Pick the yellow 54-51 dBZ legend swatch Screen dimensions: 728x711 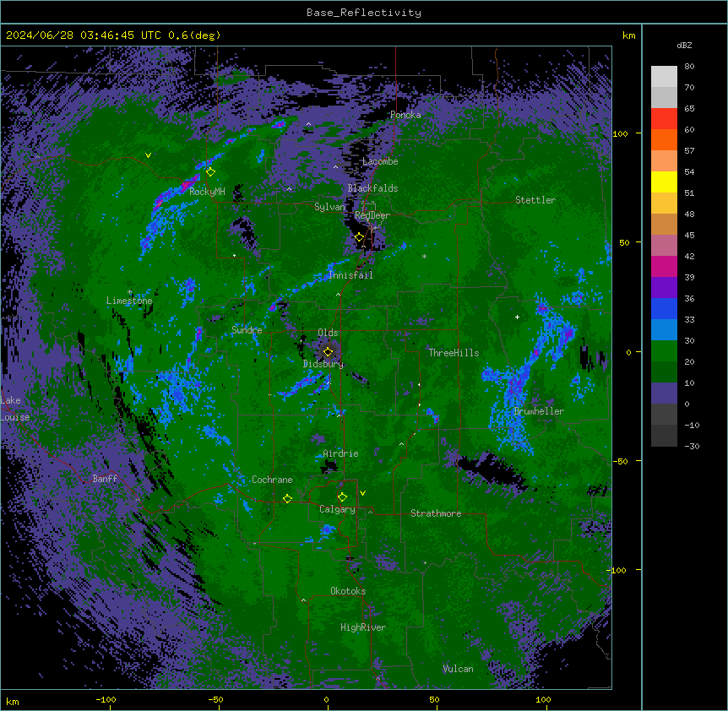(664, 182)
